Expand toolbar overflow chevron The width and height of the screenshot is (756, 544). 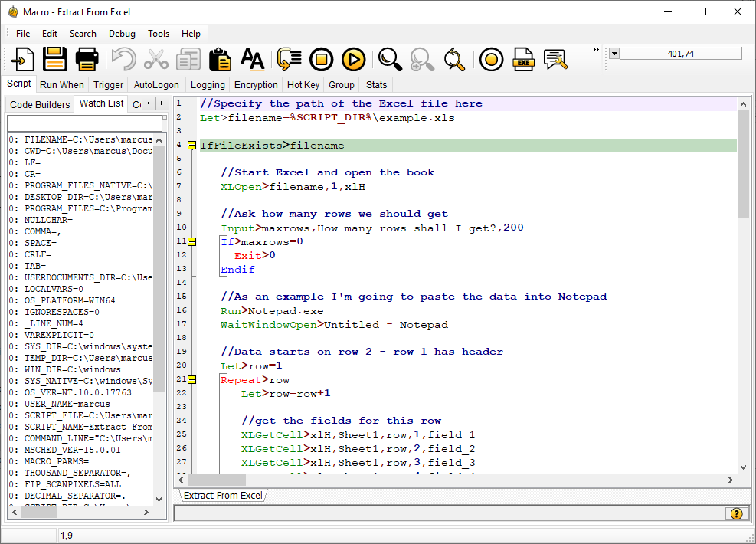coord(595,50)
